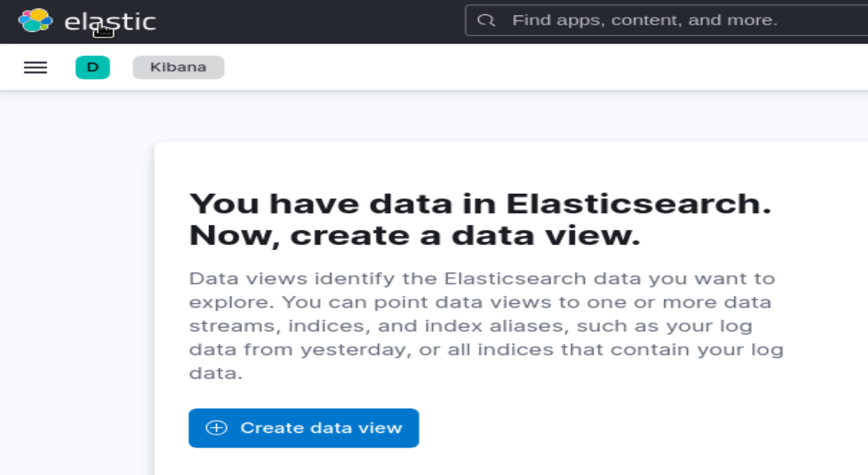Click the magnifying glass search icon
868x475 pixels.
[486, 21]
